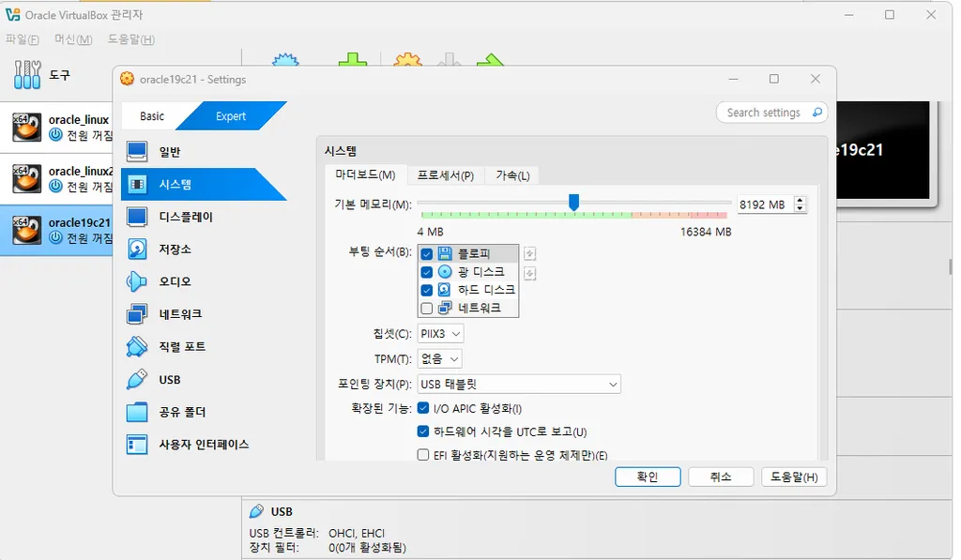961x560 pixels.
Task: Switch to the 마더보드 tab
Action: (365, 174)
